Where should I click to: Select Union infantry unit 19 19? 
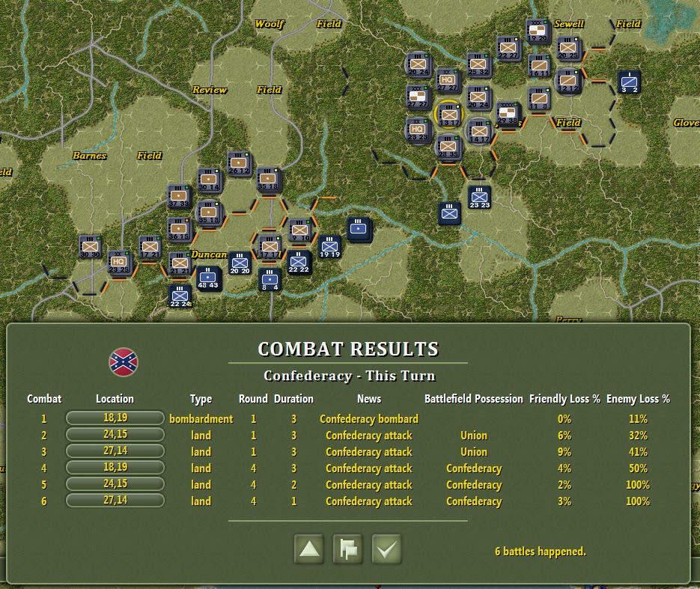coord(329,247)
